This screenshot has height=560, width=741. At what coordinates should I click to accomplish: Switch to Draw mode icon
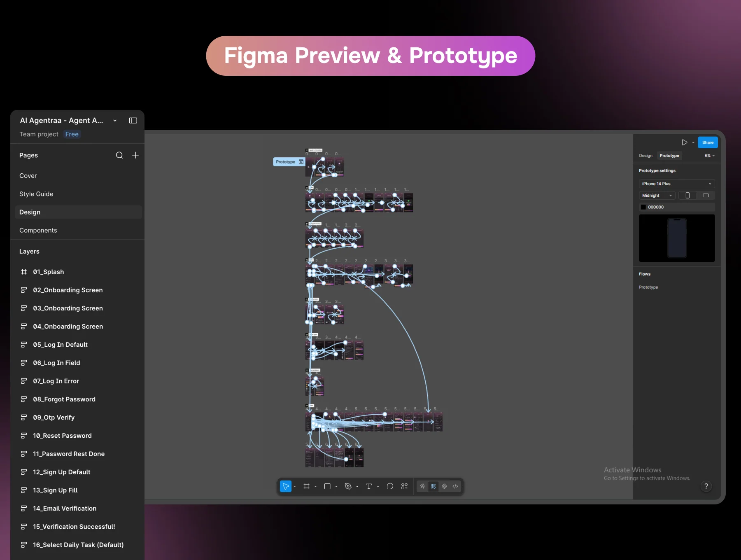click(422, 486)
